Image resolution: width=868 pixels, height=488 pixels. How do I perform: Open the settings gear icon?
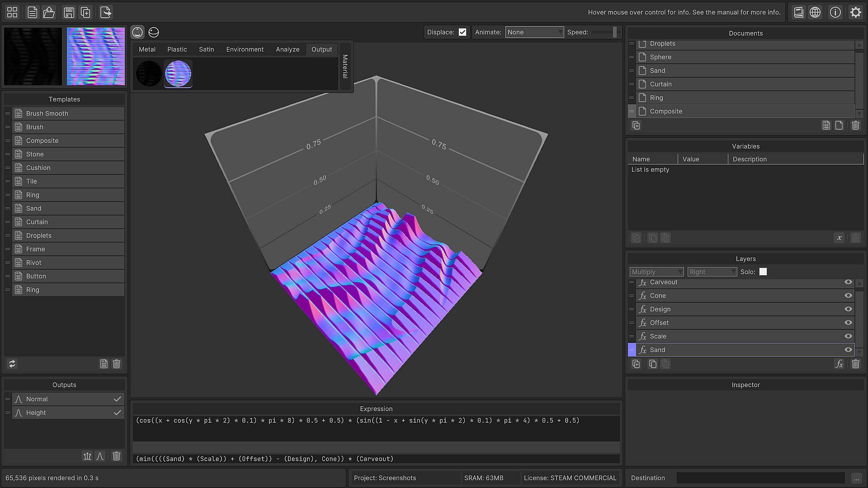pos(855,12)
